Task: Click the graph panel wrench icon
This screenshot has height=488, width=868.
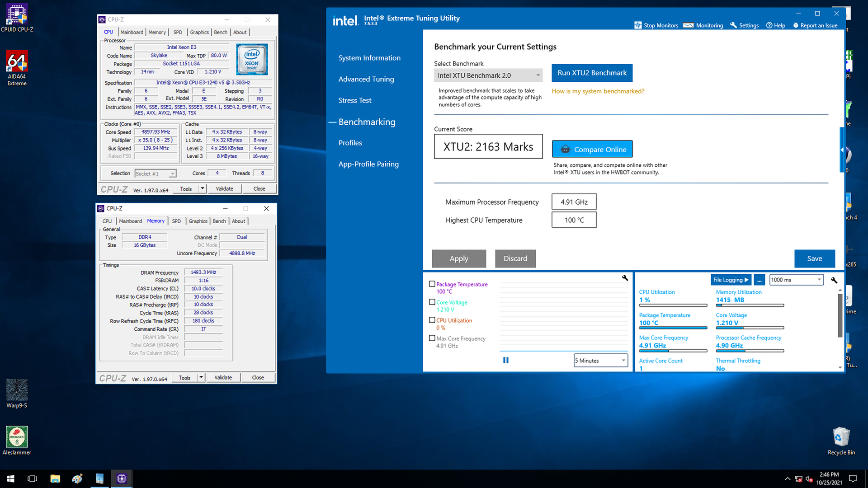Action: pyautogui.click(x=625, y=278)
